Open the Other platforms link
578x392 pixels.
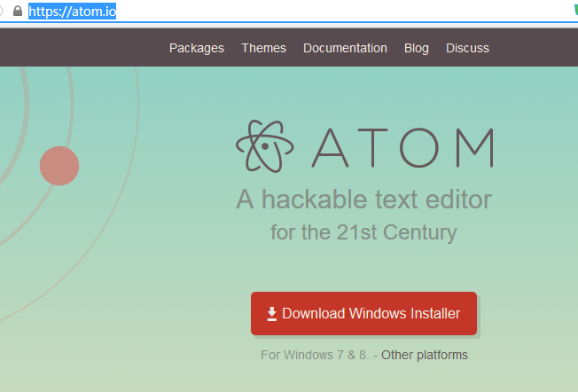(x=425, y=355)
